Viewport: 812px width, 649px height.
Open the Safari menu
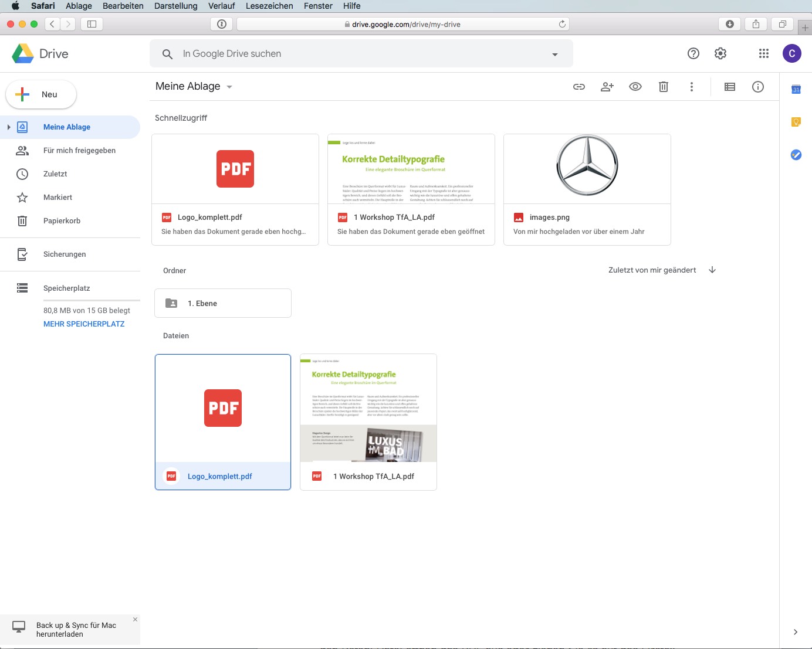(43, 6)
